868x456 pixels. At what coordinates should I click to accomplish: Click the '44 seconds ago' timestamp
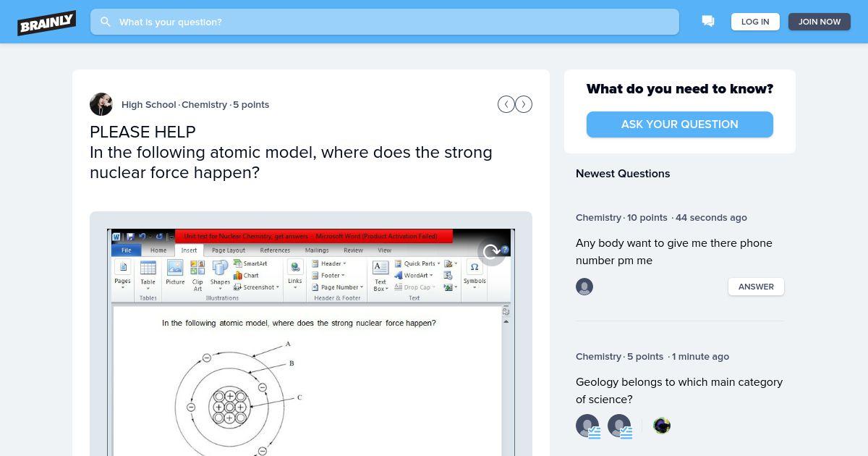pos(711,217)
